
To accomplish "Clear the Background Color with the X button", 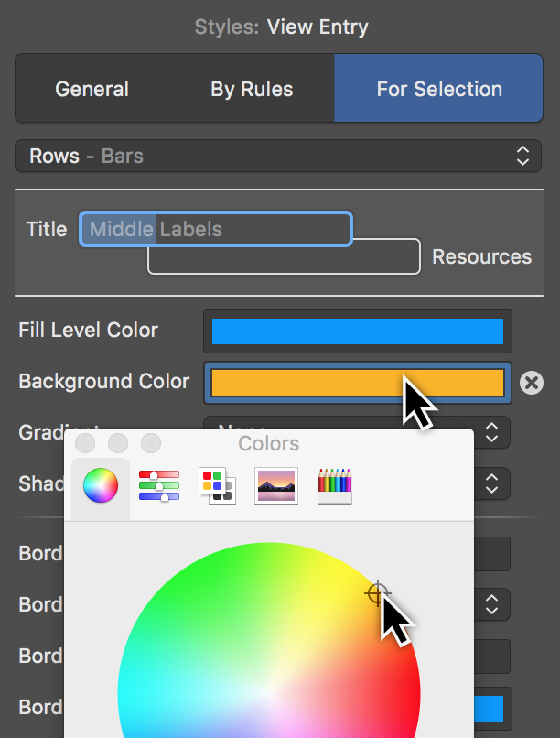I will coord(532,383).
